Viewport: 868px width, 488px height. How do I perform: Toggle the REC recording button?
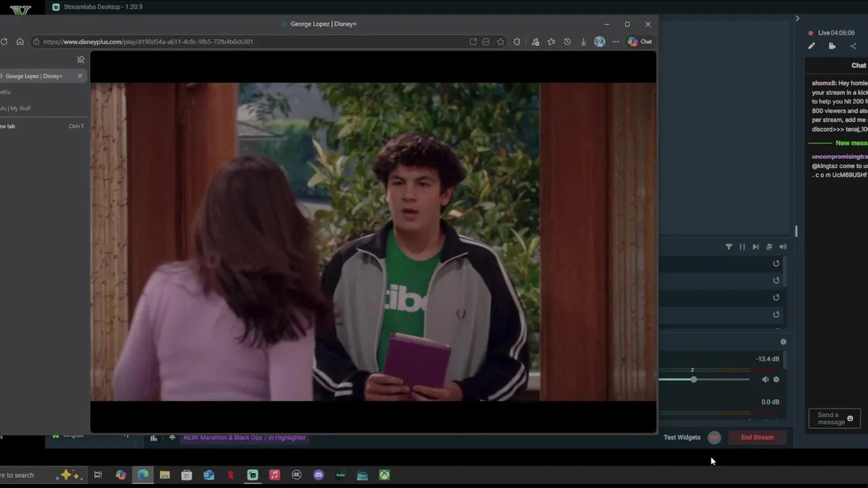(x=714, y=437)
